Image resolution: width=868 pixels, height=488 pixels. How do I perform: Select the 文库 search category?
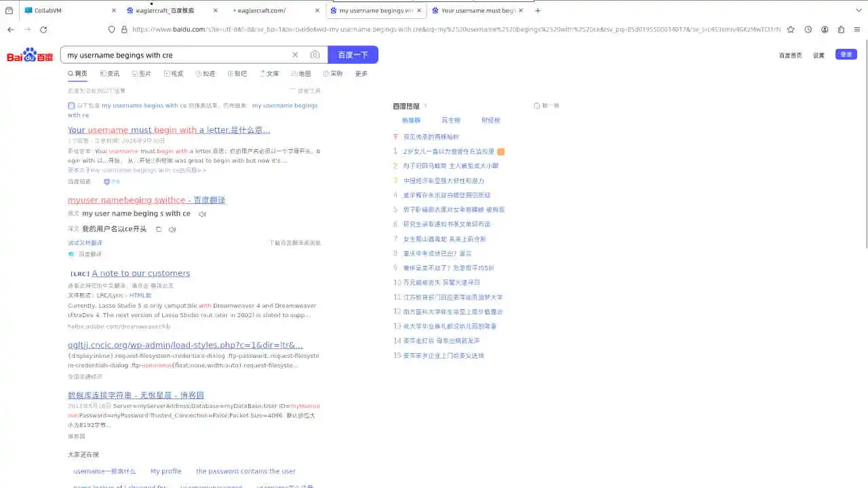pos(269,74)
